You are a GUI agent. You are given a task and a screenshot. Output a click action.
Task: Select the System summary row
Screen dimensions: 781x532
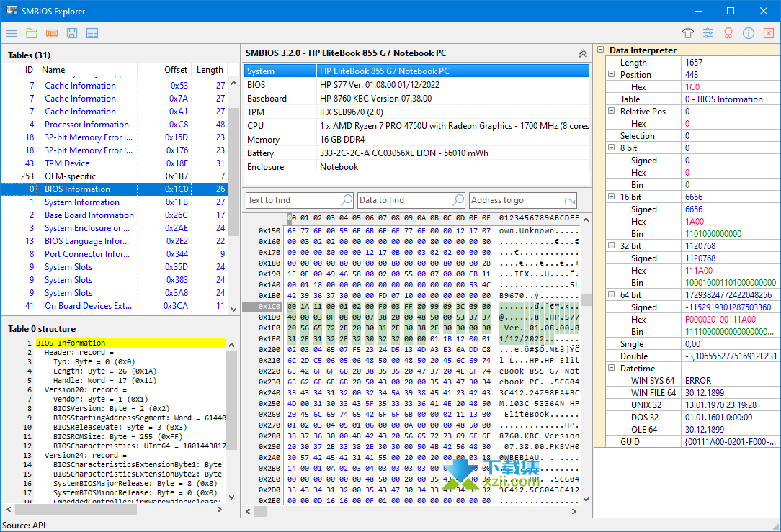coord(416,71)
